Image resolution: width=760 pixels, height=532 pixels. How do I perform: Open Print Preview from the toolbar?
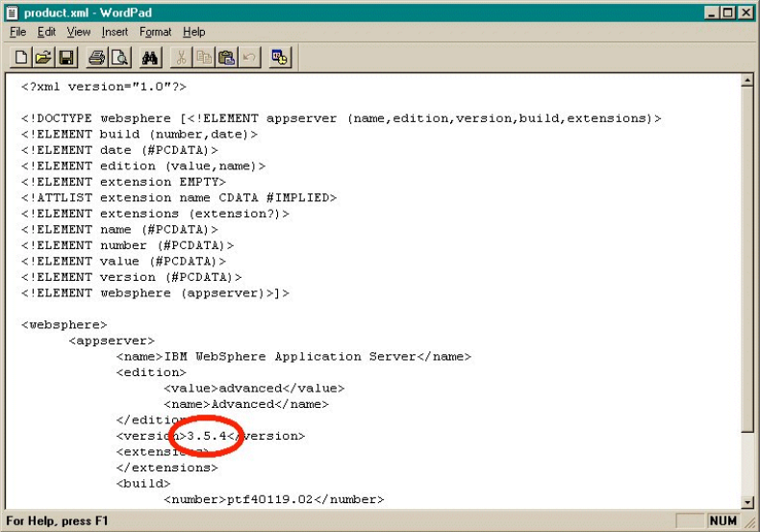point(119,58)
